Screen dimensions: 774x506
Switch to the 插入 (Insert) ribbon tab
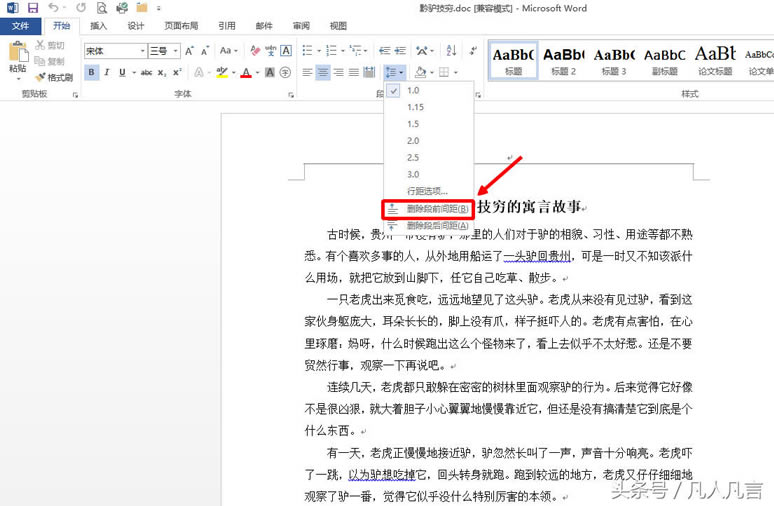[x=98, y=26]
